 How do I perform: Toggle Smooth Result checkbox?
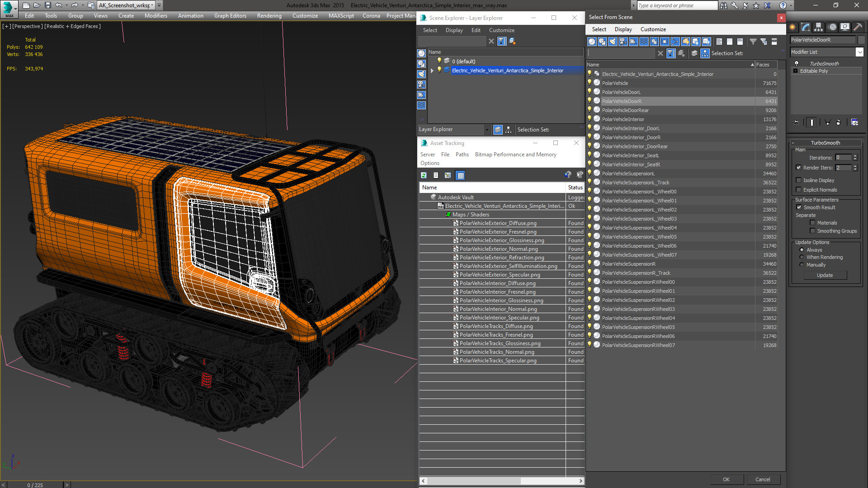pyautogui.click(x=799, y=207)
